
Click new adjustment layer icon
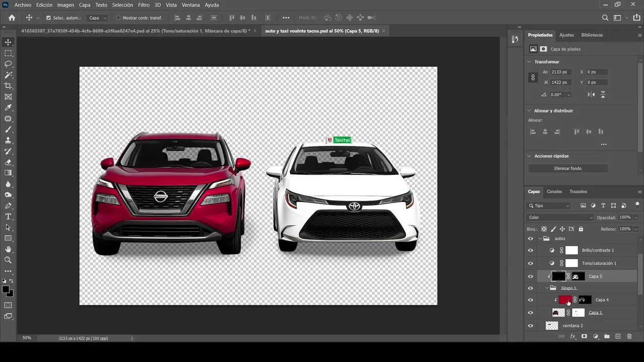click(x=596, y=336)
